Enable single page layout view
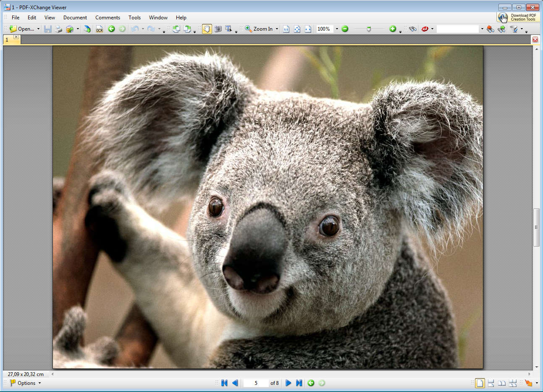543x392 pixels. coord(480,383)
